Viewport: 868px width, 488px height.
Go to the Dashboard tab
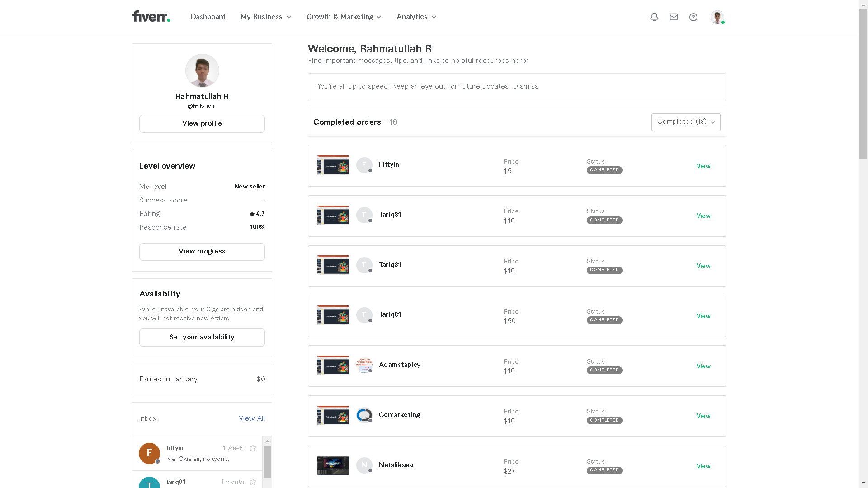click(208, 17)
